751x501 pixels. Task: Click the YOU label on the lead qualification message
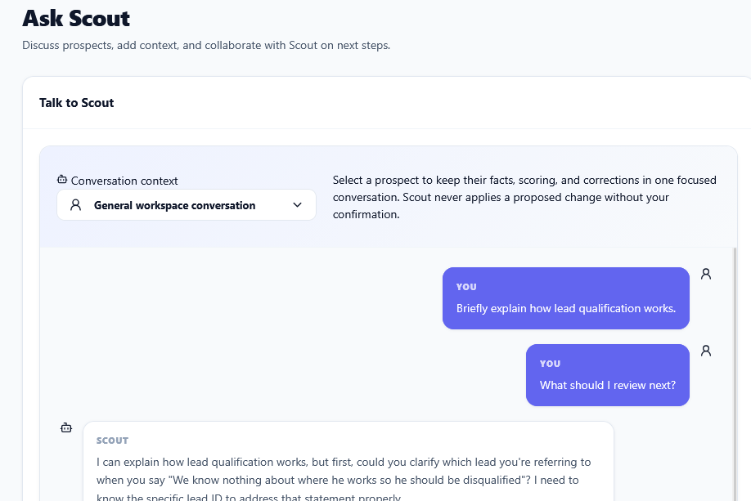tap(466, 287)
